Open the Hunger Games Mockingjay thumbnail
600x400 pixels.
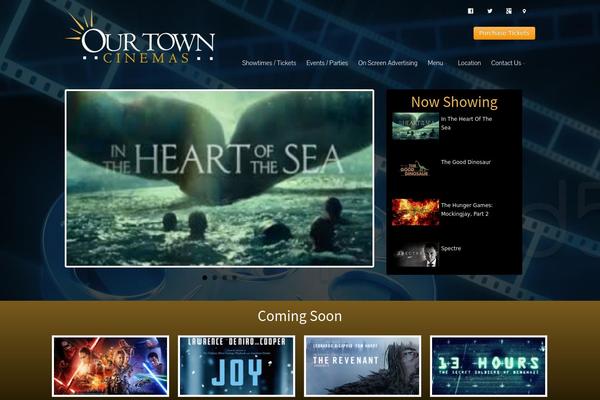tap(415, 212)
